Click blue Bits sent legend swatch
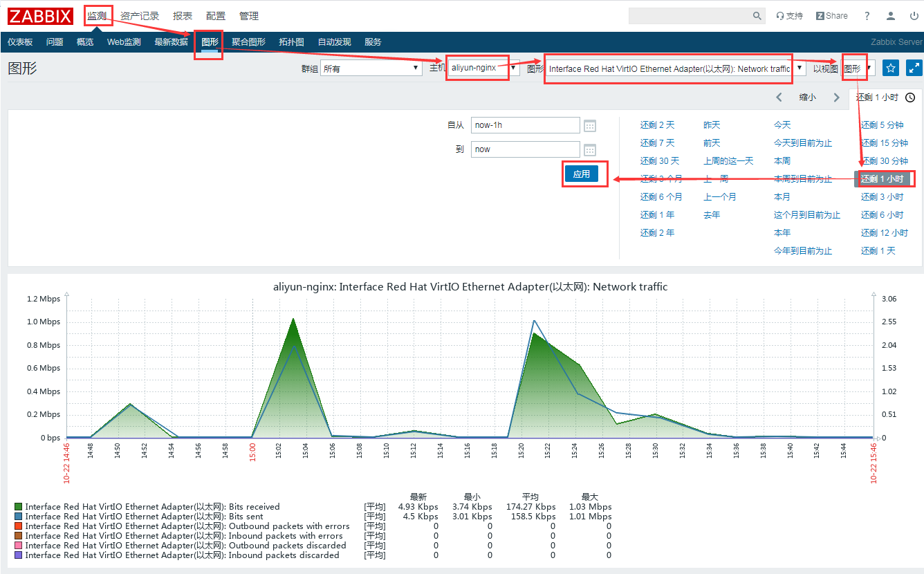 pos(18,517)
